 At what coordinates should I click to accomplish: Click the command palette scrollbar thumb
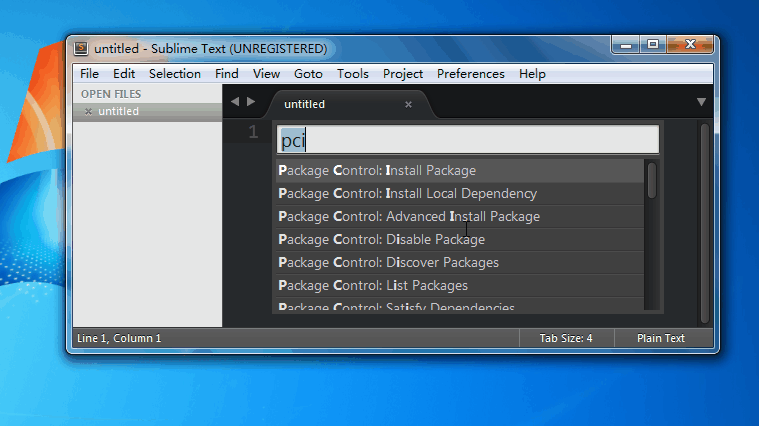(x=652, y=180)
